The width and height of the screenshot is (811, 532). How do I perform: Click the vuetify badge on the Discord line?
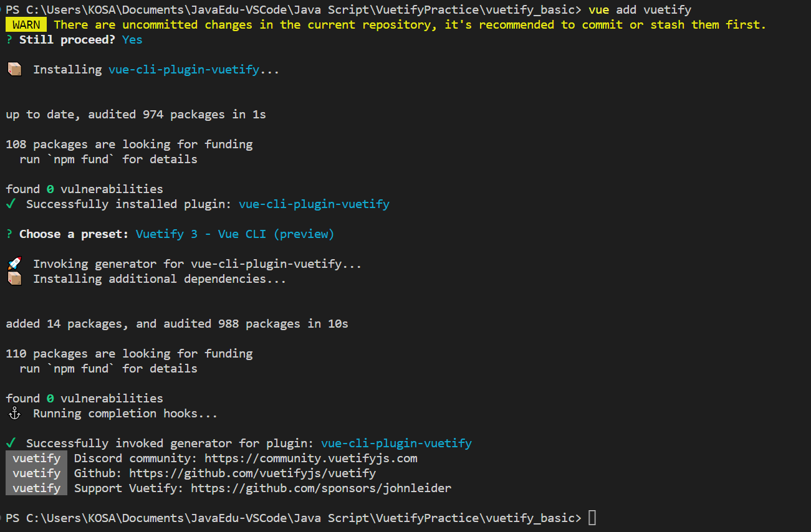(x=37, y=458)
